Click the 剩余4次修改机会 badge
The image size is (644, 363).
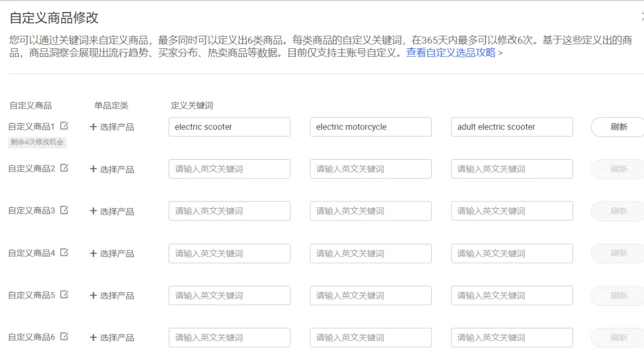coord(37,142)
